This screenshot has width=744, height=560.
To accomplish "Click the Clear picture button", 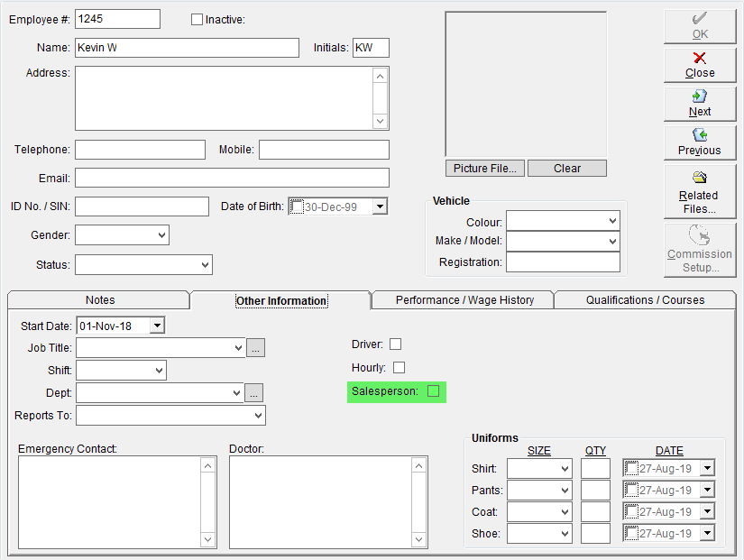I will tap(567, 169).
